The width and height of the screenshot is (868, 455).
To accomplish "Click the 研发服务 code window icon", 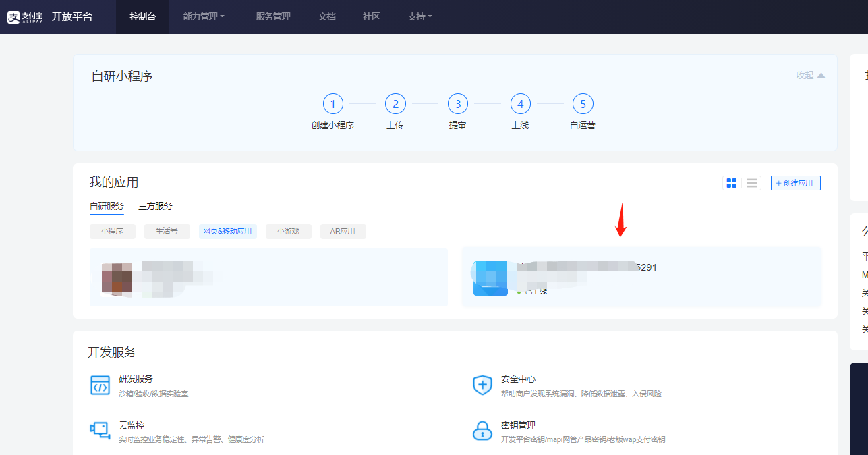I will coord(100,385).
